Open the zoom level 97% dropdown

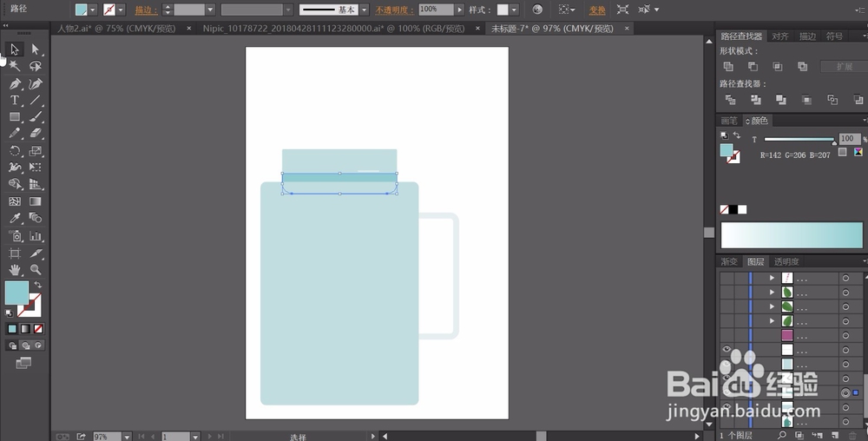(x=127, y=437)
